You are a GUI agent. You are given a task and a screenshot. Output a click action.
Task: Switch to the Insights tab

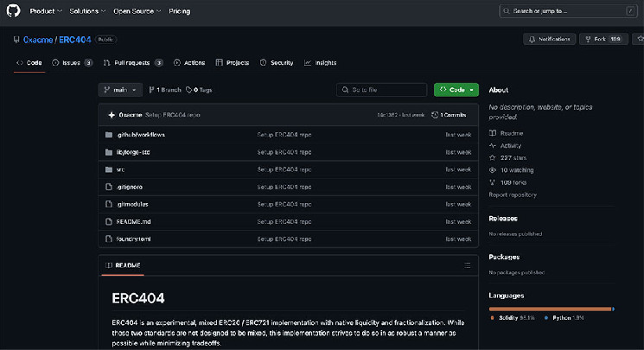pyautogui.click(x=320, y=63)
